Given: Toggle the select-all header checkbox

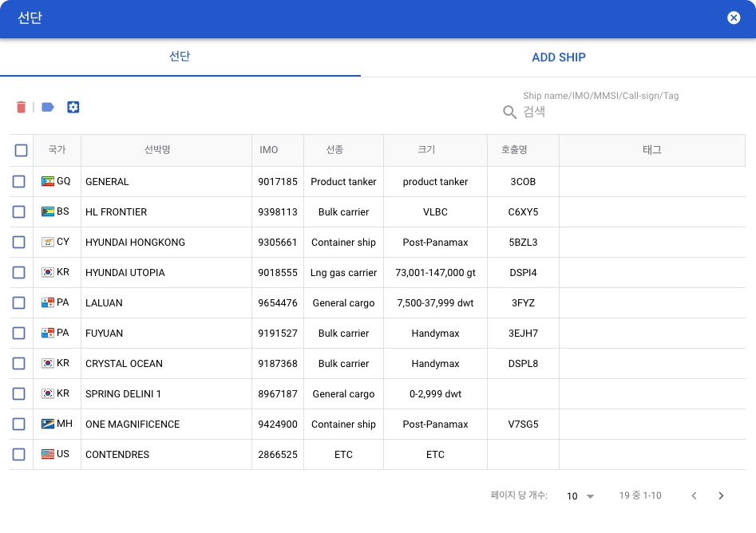Looking at the screenshot, I should point(22,150).
